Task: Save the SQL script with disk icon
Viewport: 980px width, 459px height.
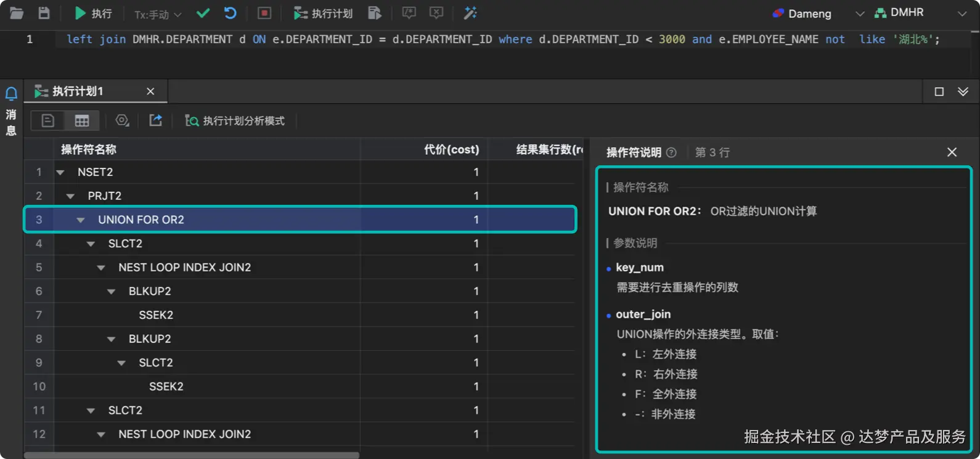Action: pos(44,13)
